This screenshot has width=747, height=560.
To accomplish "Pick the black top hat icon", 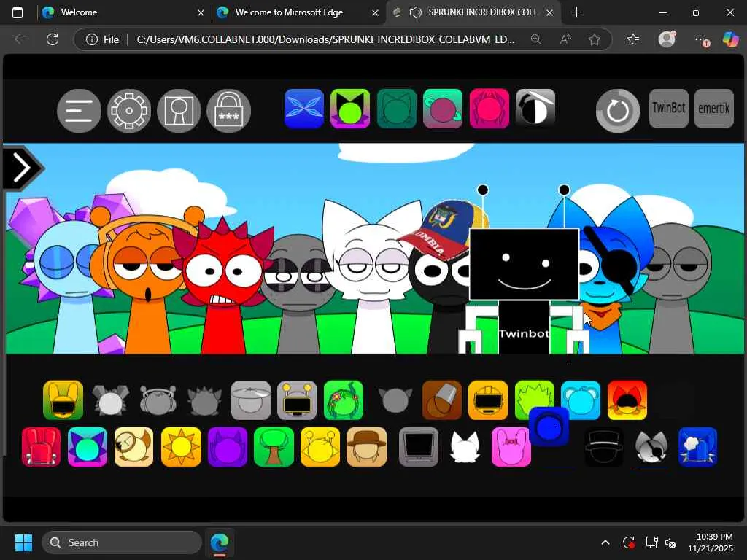I will [604, 447].
